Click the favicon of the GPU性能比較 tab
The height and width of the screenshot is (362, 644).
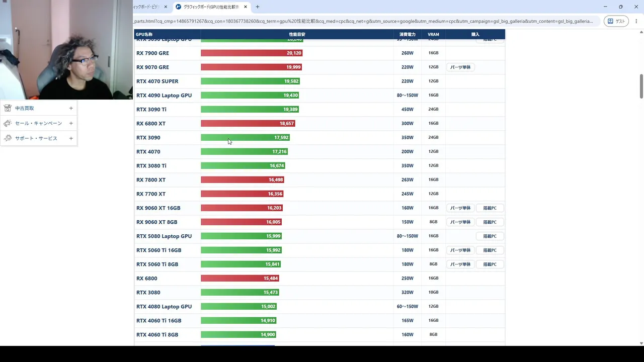(178, 7)
